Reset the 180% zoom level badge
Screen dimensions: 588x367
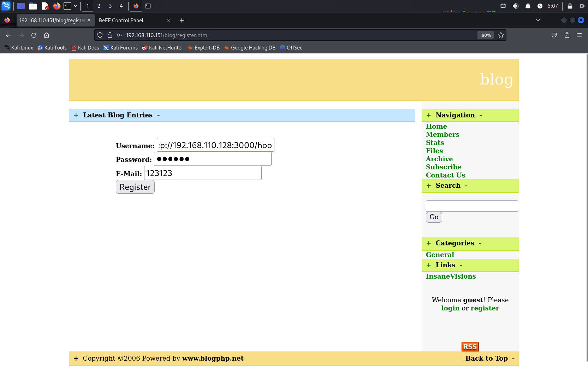(485, 35)
